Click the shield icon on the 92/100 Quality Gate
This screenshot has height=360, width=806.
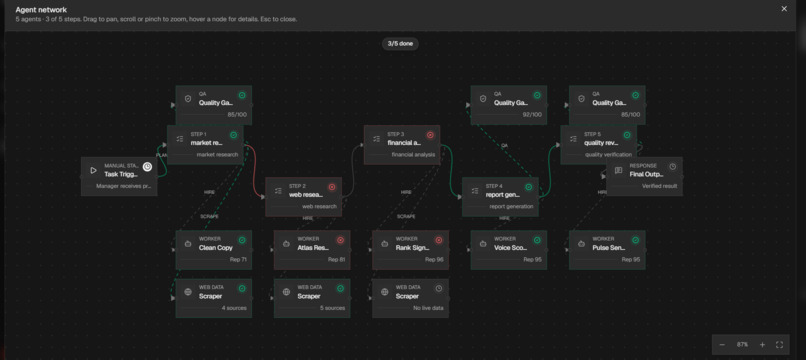pyautogui.click(x=483, y=99)
